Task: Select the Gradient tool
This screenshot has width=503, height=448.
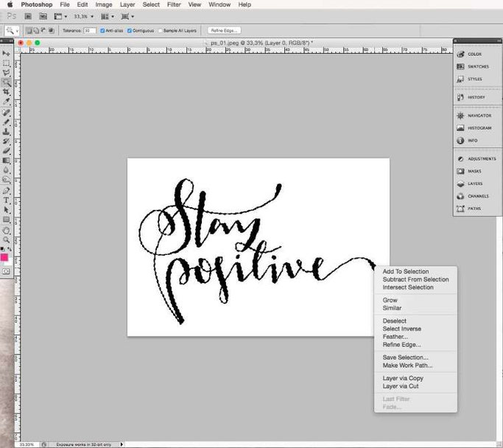Action: click(x=6, y=161)
